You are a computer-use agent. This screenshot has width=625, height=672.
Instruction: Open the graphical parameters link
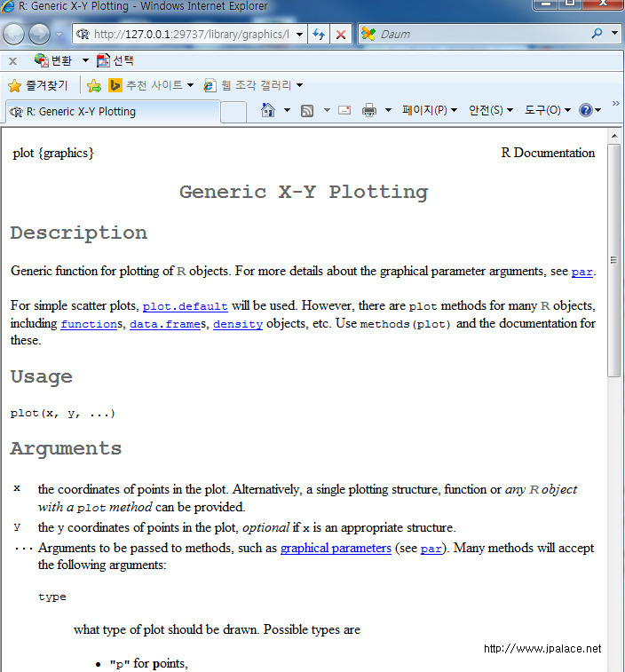point(336,548)
